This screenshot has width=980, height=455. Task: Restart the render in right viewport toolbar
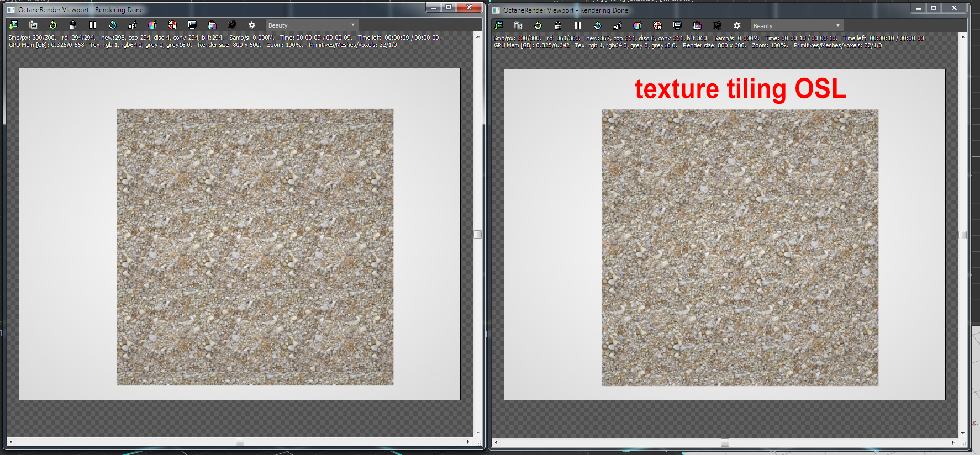click(x=598, y=25)
